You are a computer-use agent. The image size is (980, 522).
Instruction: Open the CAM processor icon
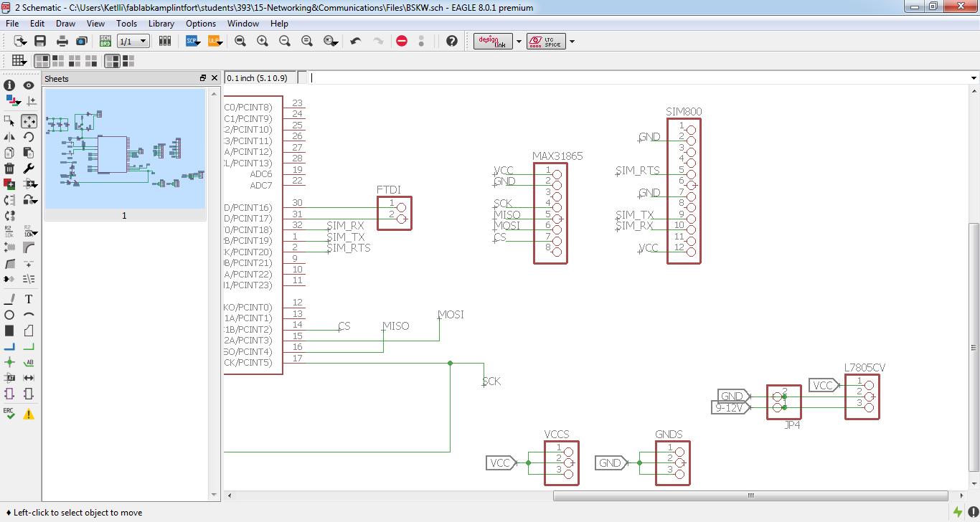pos(82,41)
